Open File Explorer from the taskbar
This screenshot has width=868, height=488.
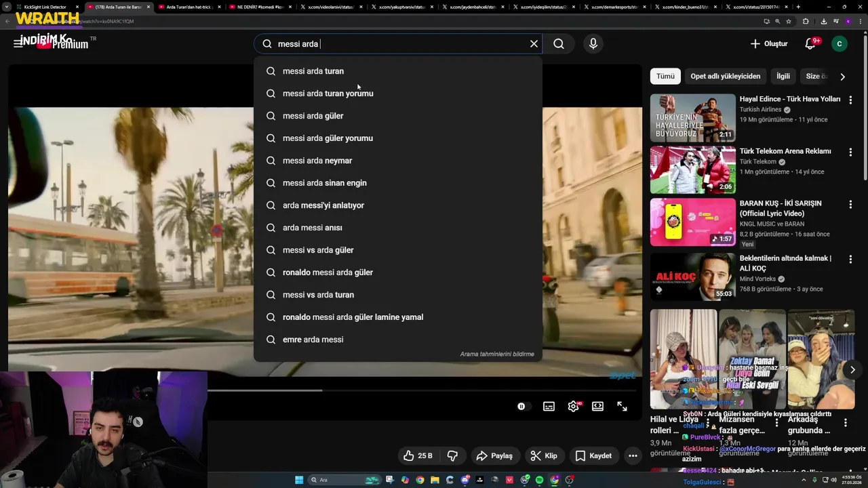coord(435,480)
